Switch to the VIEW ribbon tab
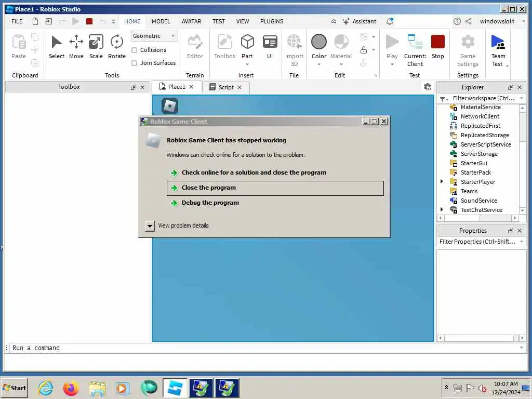532x399 pixels. 243,21
